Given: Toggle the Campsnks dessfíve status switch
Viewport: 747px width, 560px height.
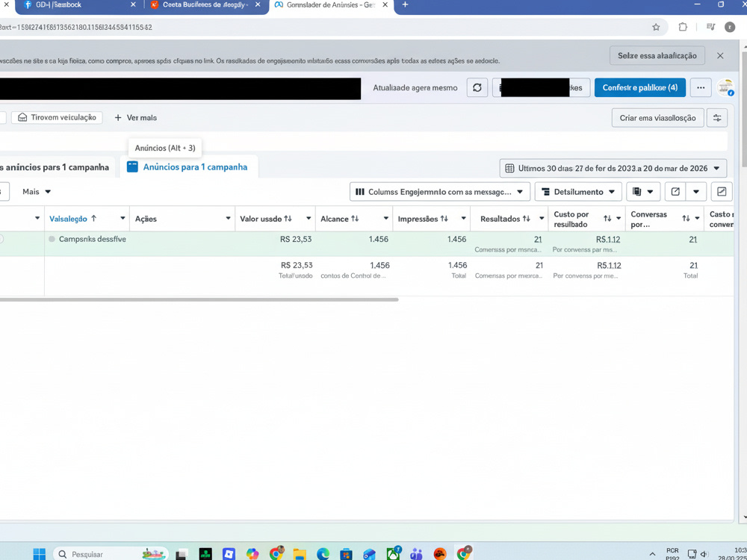Looking at the screenshot, I should coord(52,239).
